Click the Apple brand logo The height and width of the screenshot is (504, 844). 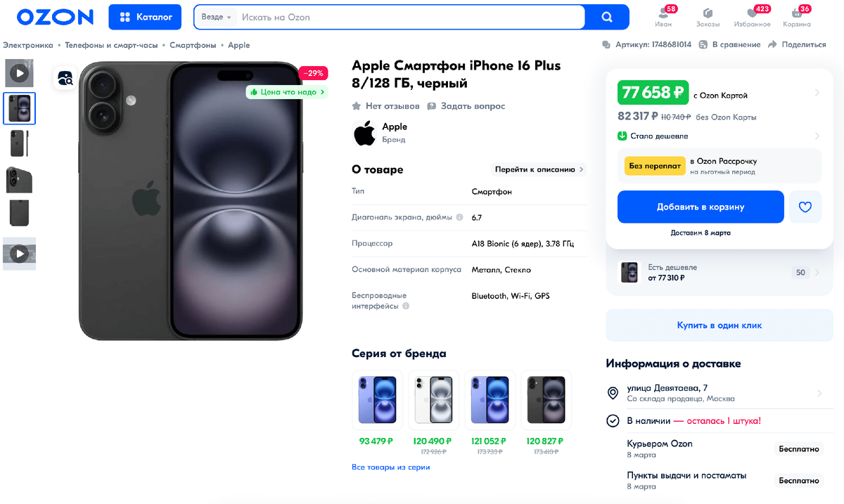(x=364, y=132)
